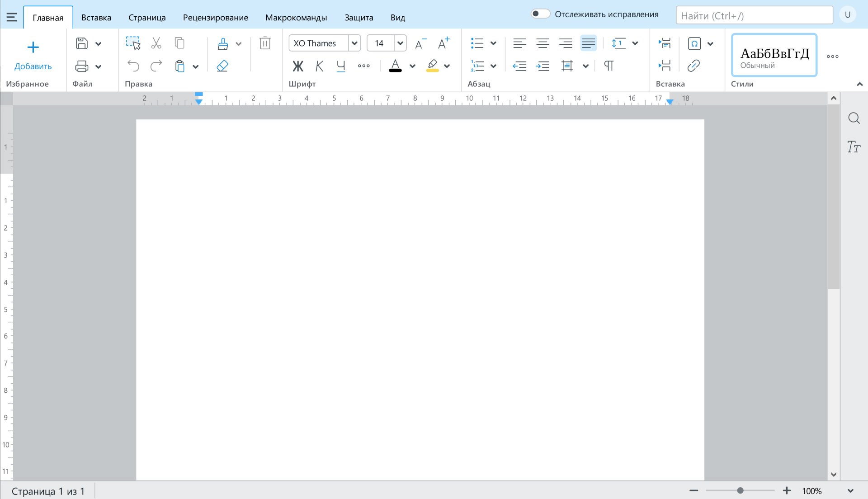Enable justified text alignment

[x=588, y=43]
